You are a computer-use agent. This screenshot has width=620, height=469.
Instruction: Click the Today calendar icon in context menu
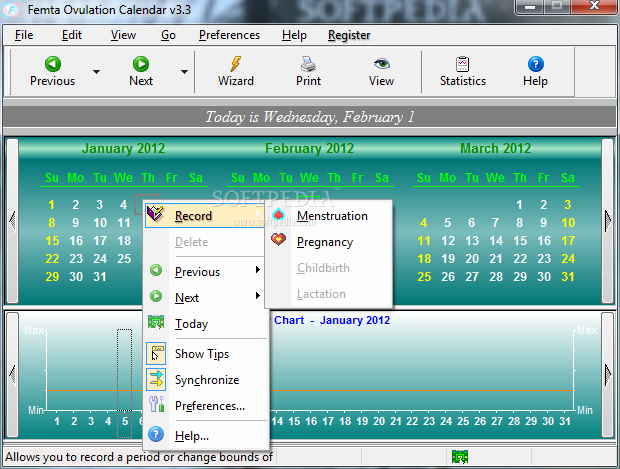click(x=156, y=322)
